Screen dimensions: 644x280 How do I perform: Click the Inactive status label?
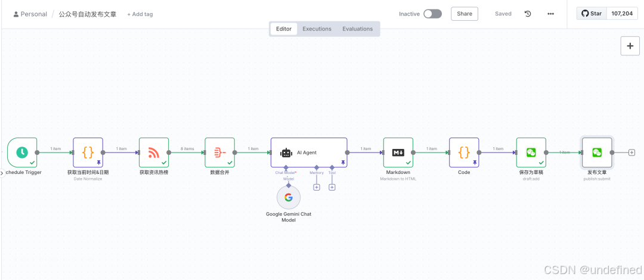[410, 14]
